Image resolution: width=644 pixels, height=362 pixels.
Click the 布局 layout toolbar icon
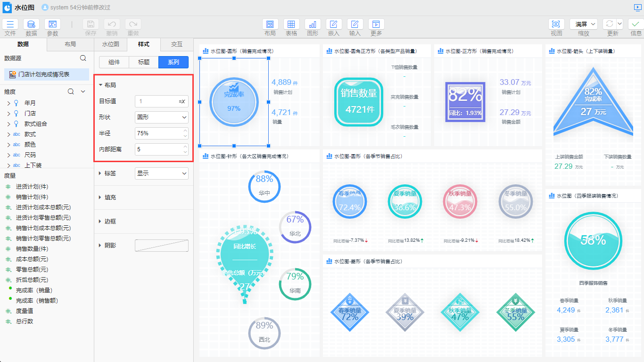[270, 25]
